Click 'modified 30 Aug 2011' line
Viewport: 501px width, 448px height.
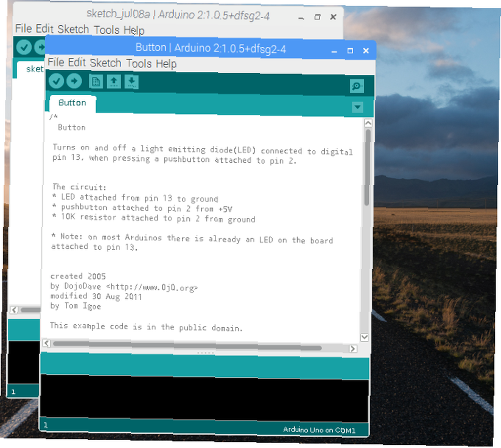coord(96,296)
